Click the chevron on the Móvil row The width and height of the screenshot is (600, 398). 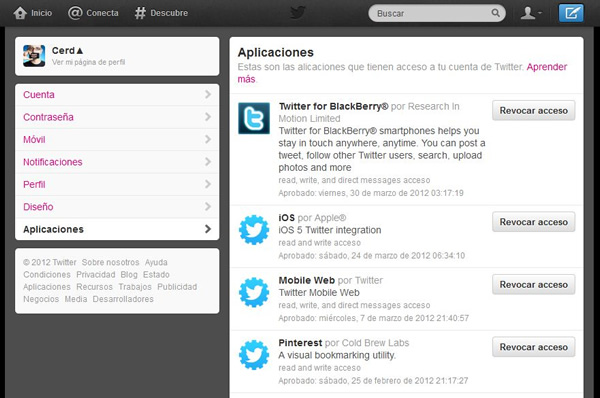(x=208, y=139)
